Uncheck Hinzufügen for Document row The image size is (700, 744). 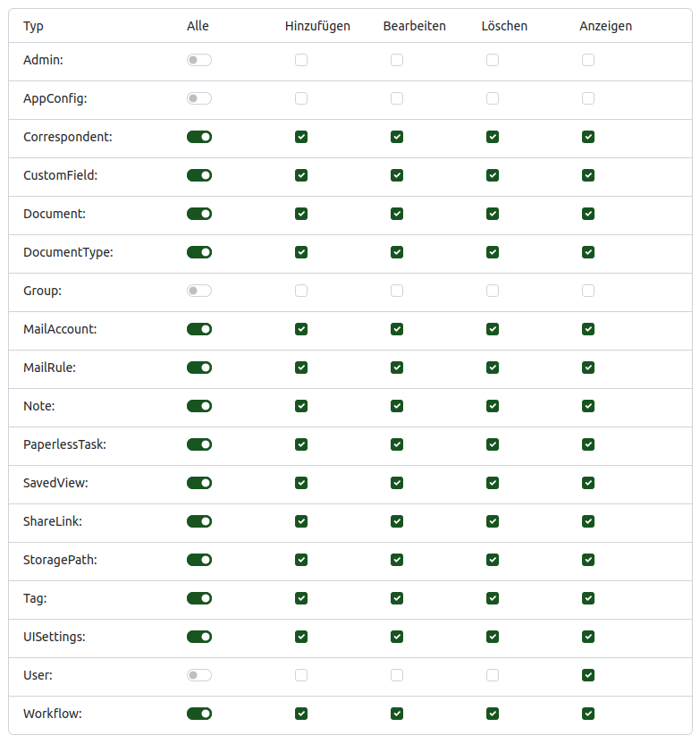301,214
